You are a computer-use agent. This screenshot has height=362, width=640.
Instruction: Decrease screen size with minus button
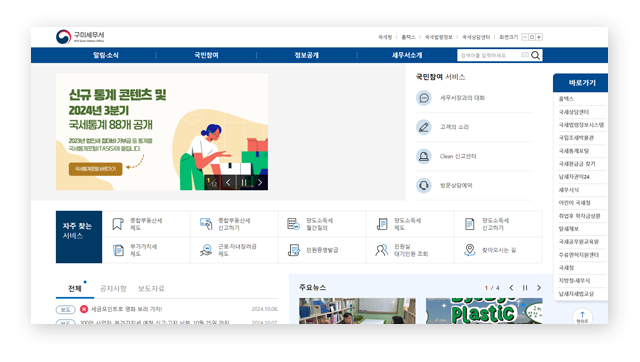pos(525,37)
